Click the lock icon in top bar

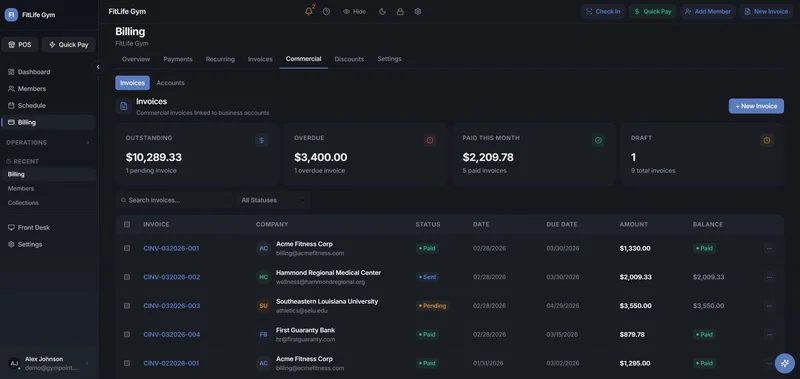400,11
